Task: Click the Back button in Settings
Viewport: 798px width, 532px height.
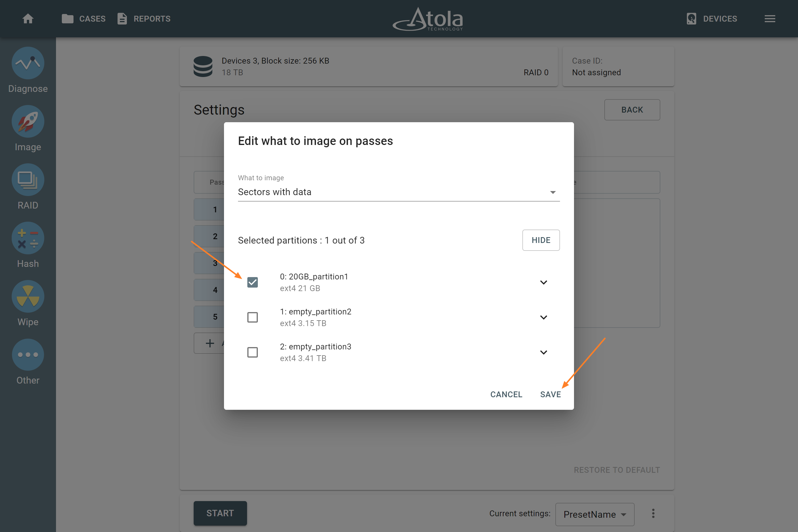Action: click(x=632, y=110)
